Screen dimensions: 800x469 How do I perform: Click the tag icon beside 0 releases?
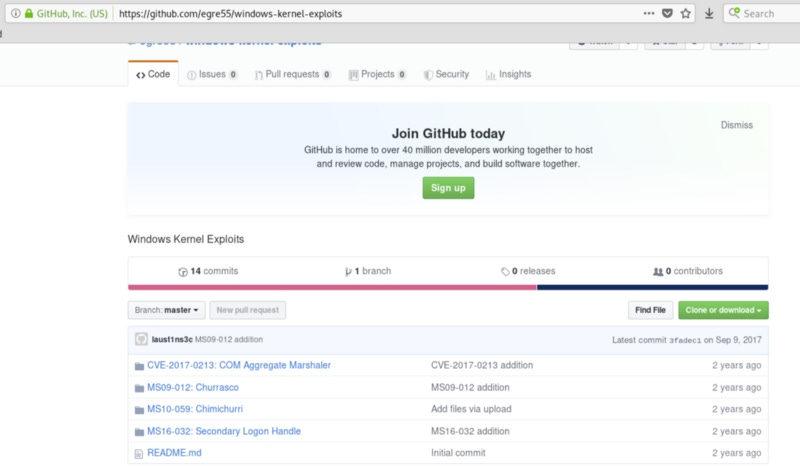point(505,272)
